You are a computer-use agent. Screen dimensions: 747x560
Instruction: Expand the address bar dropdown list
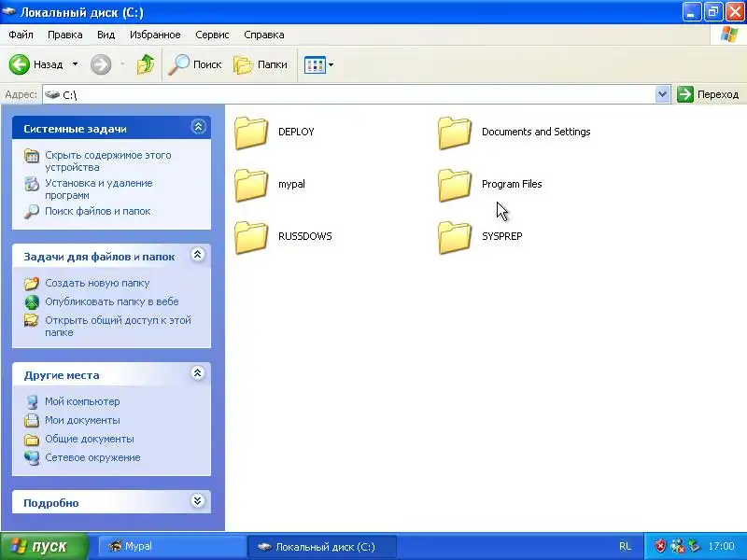(662, 94)
